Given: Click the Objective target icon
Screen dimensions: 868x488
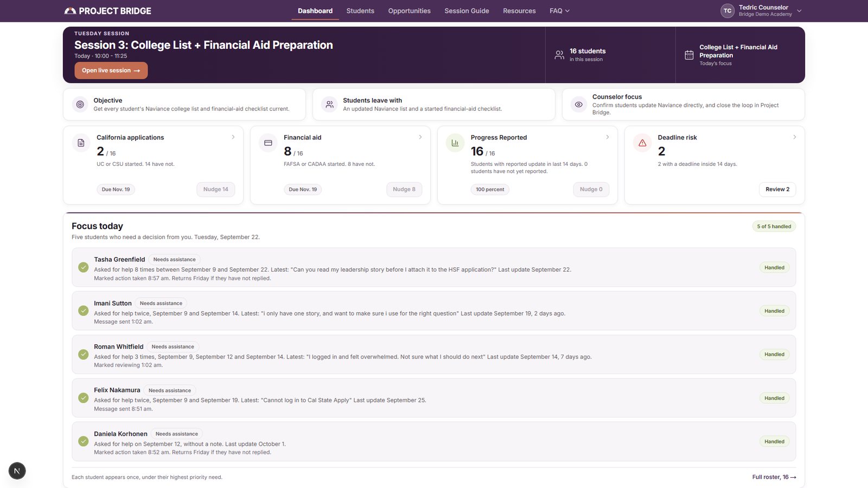Looking at the screenshot, I should tap(80, 105).
